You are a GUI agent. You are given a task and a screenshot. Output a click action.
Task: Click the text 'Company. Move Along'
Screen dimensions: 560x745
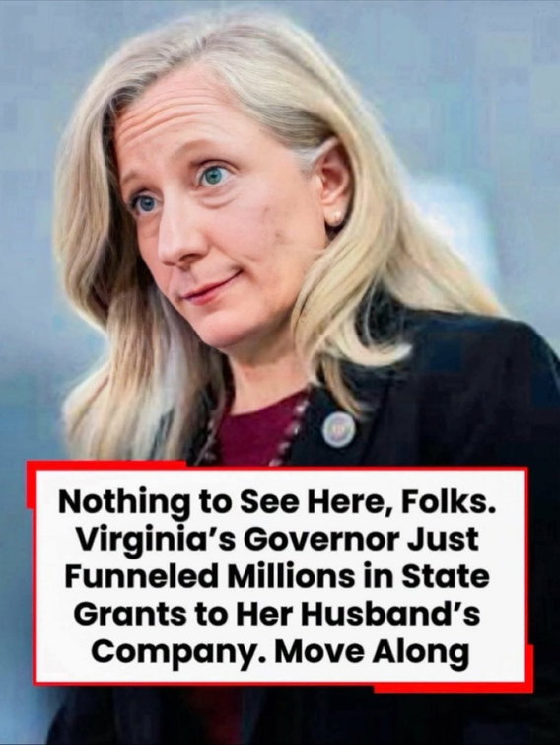point(280,652)
